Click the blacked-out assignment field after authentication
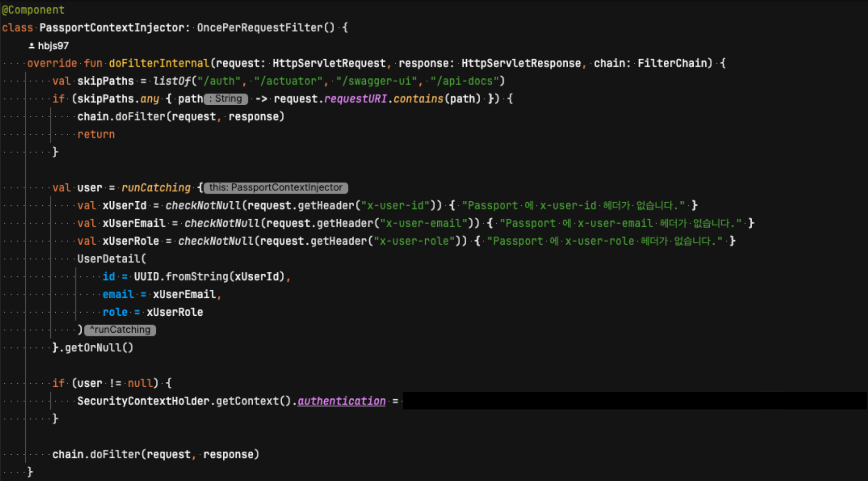 [x=635, y=401]
